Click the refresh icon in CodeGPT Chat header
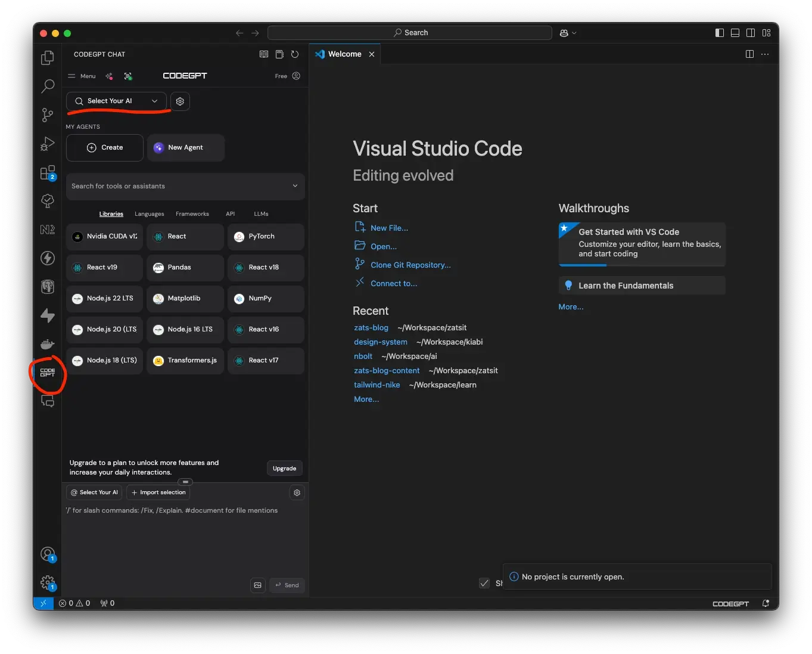 pos(295,54)
